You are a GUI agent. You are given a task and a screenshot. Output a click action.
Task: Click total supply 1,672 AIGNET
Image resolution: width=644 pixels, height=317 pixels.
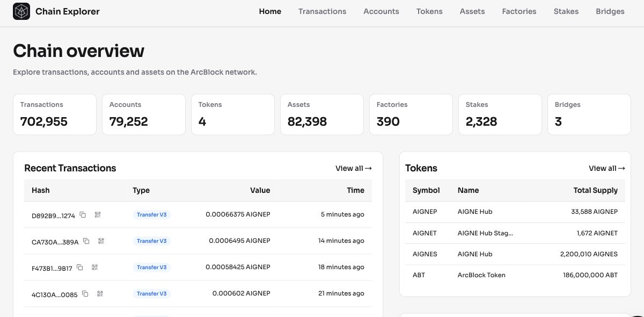[597, 233]
